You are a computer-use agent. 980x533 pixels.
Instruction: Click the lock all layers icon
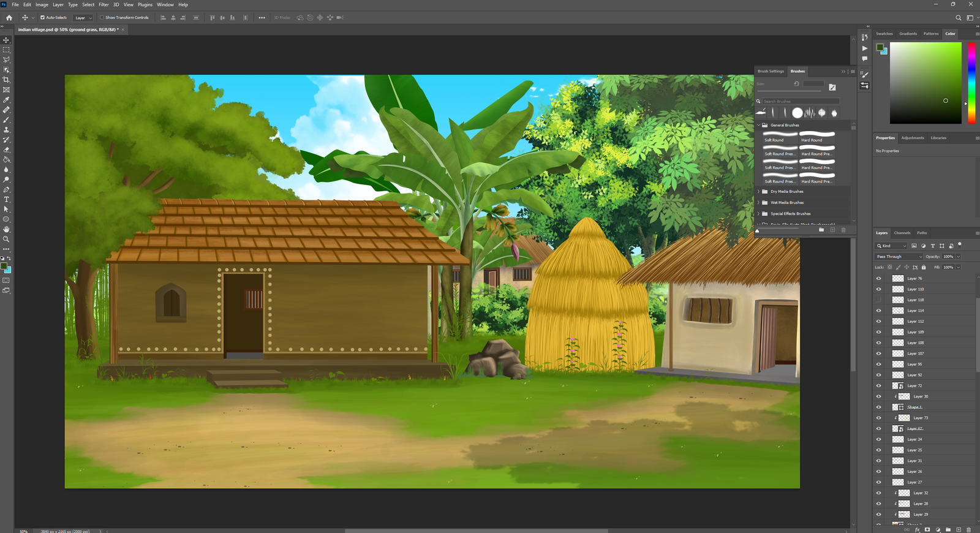[x=924, y=267]
